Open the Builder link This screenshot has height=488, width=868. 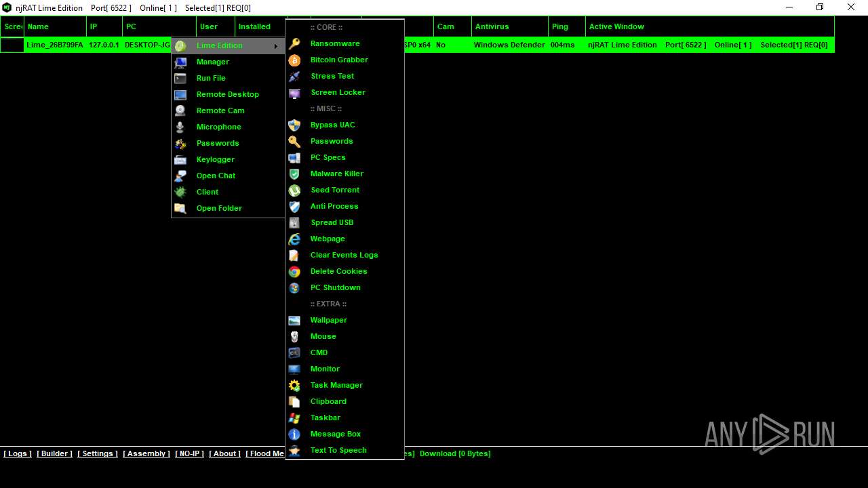tap(54, 453)
